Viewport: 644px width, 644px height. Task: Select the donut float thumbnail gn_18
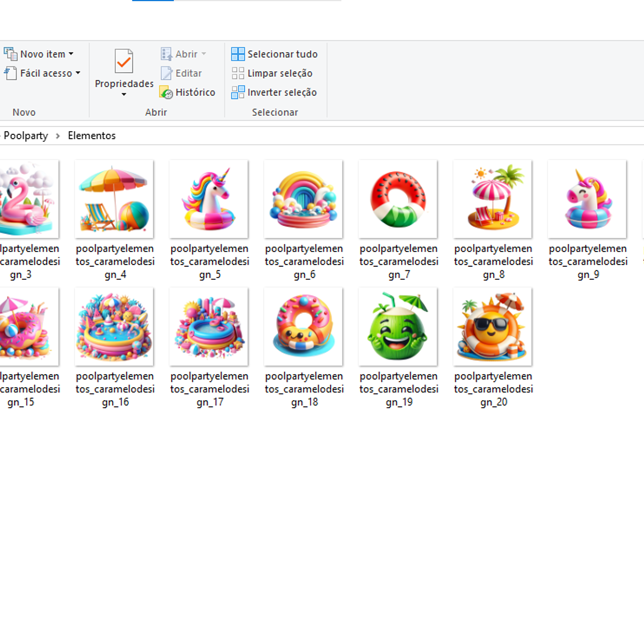point(304,327)
